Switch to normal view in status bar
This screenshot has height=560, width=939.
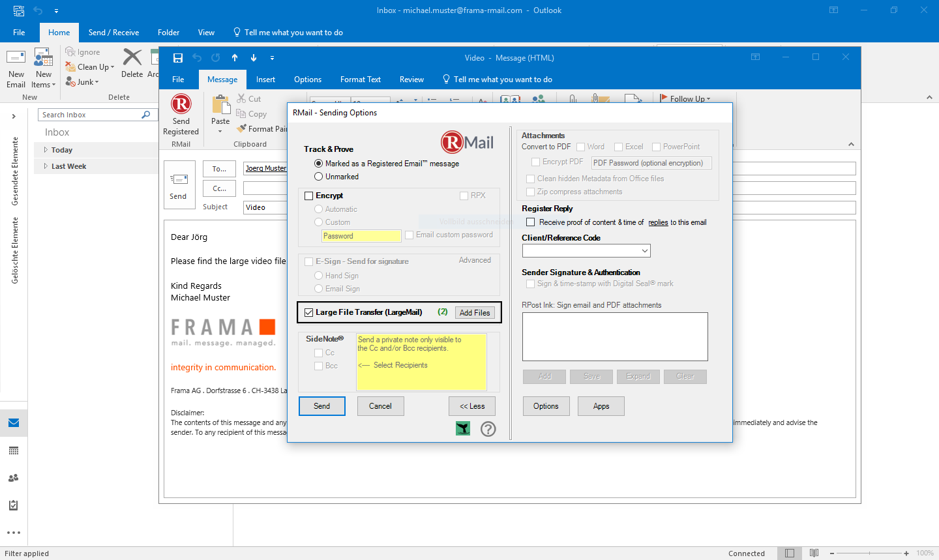click(x=790, y=553)
